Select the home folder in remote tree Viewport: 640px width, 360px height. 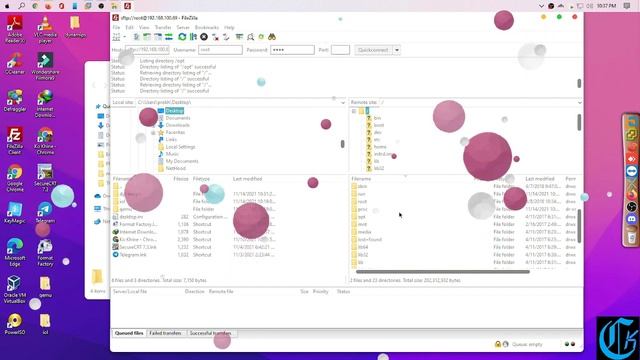coord(380,147)
